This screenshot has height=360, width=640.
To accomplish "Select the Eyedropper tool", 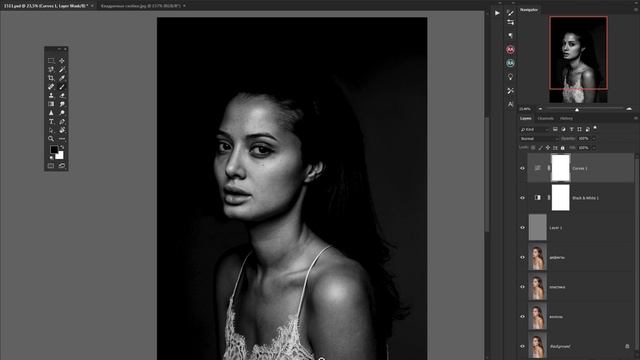I will pyautogui.click(x=62, y=78).
